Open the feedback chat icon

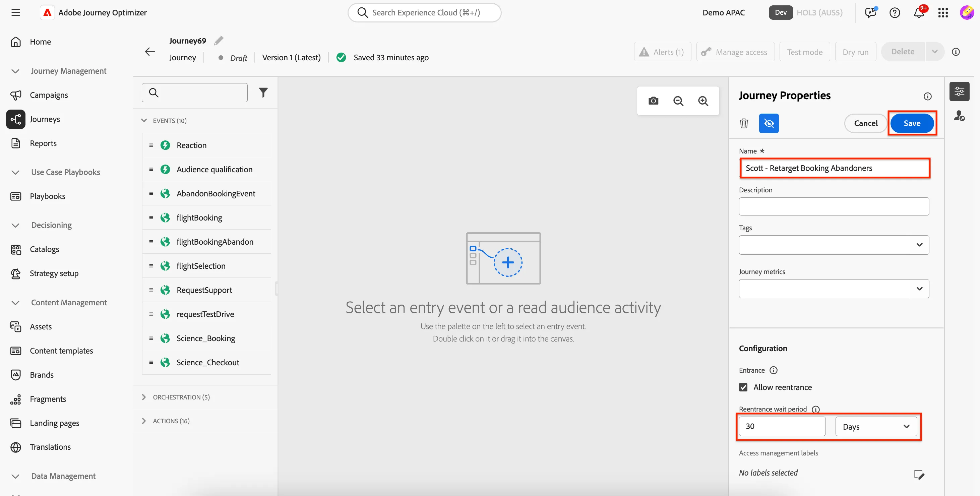click(870, 13)
